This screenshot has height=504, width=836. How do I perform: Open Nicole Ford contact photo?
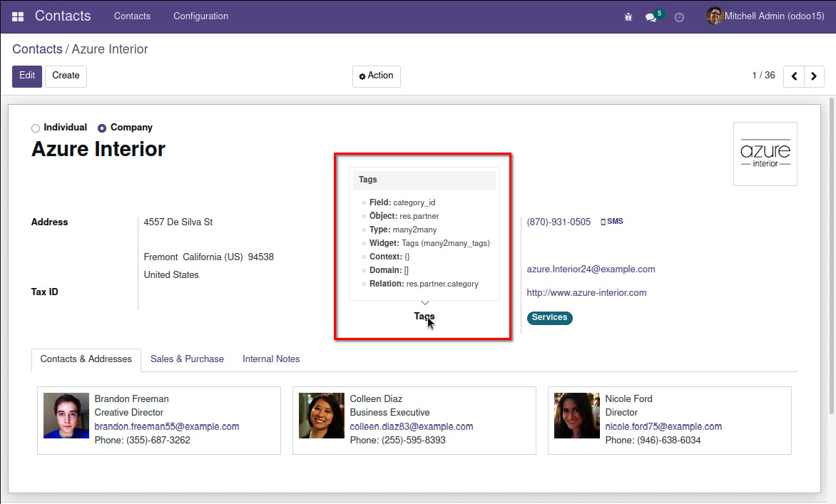[x=577, y=416]
